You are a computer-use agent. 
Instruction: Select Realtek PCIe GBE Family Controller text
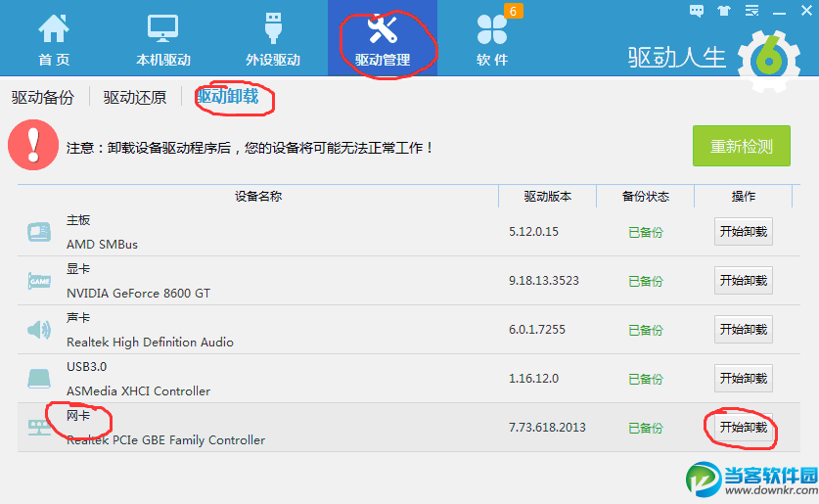[x=165, y=440]
